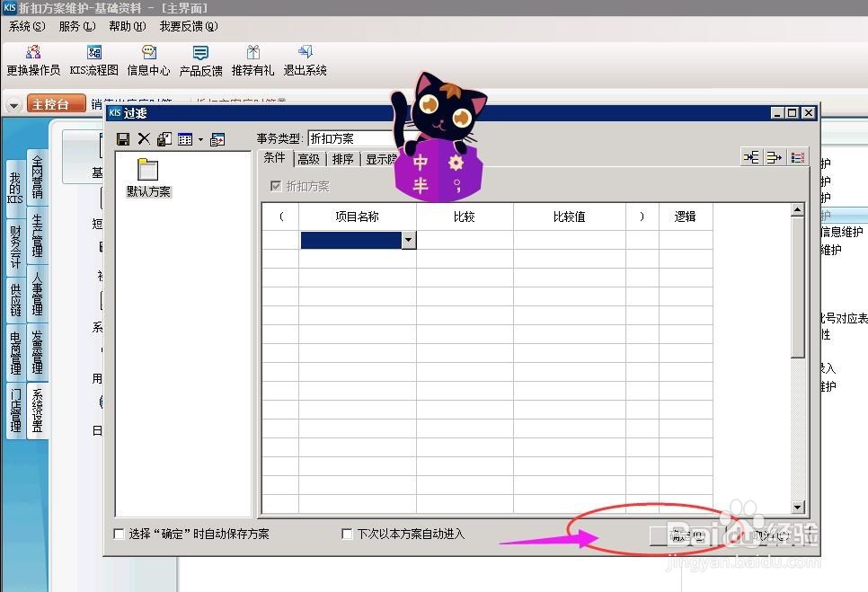This screenshot has width=868, height=592.
Task: Click the colored list icon at top right
Action: click(797, 156)
